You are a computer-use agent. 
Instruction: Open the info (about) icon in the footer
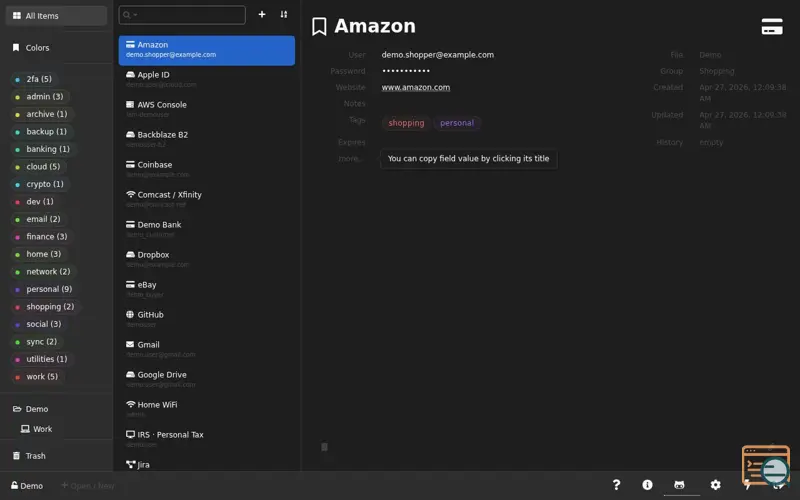click(x=647, y=485)
